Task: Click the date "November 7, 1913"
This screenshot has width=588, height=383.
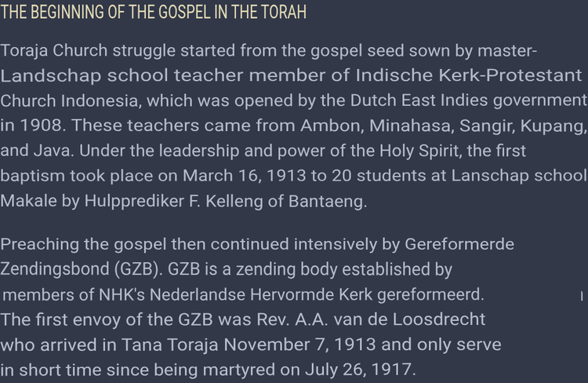Action: pyautogui.click(x=292, y=345)
